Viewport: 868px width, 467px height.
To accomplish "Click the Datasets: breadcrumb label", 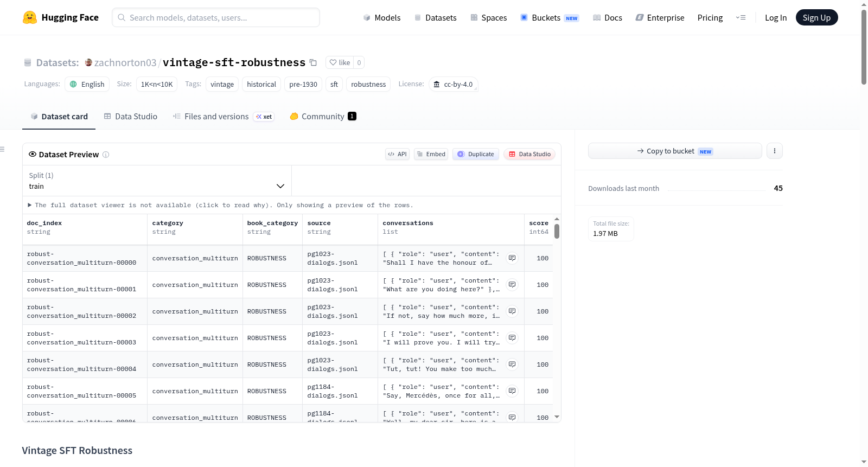I will click(58, 62).
